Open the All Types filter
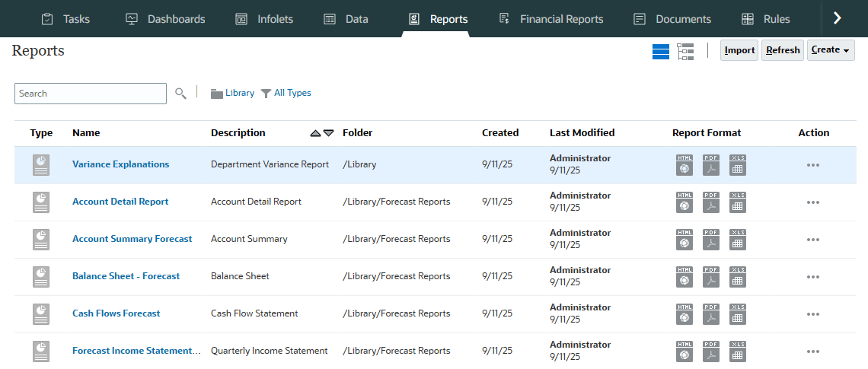This screenshot has width=868, height=369. (x=286, y=93)
